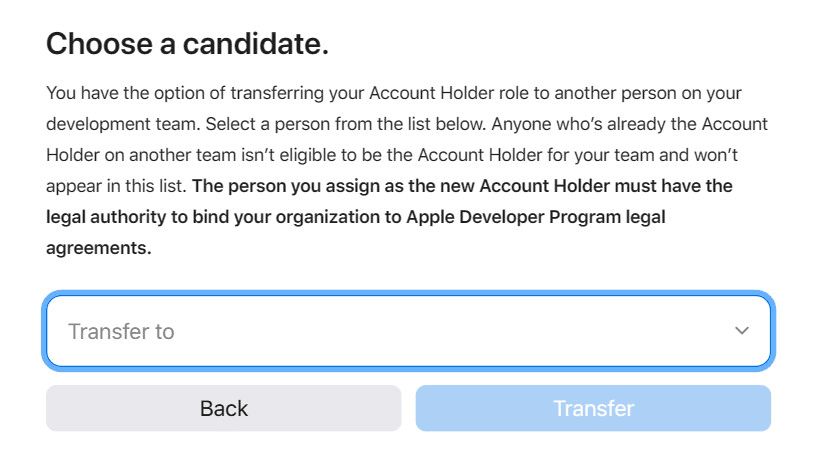
Task: Click the word 'agreements.' in bold text
Action: point(98,248)
